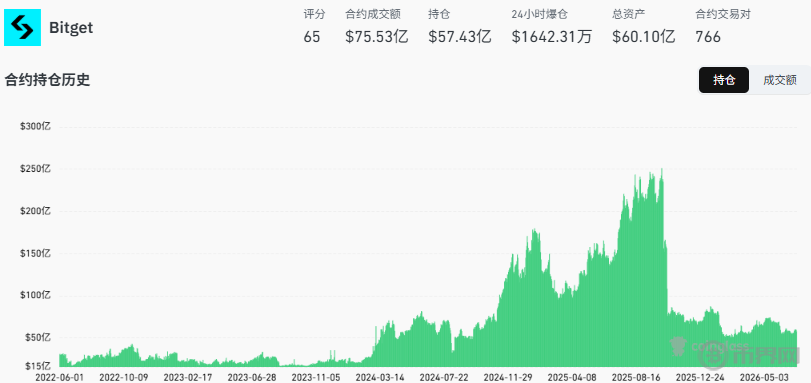
Task: Select the 合约成交额 value $75.53亿
Action: coord(377,37)
